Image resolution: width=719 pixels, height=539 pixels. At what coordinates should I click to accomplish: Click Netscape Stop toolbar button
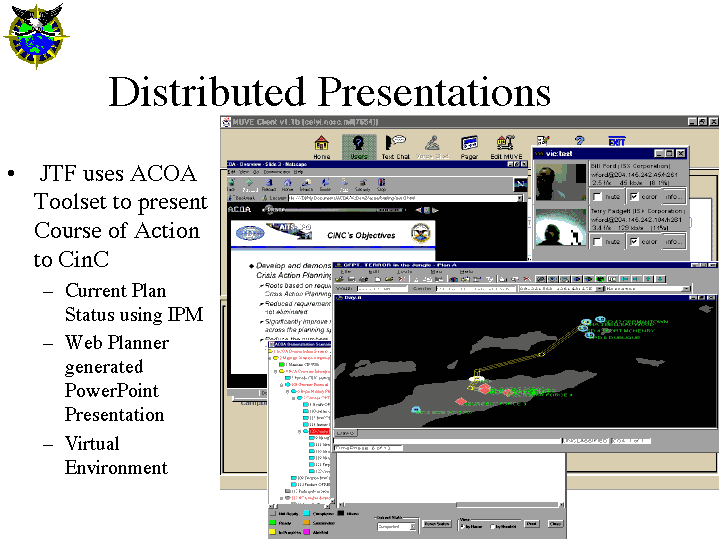point(382,185)
